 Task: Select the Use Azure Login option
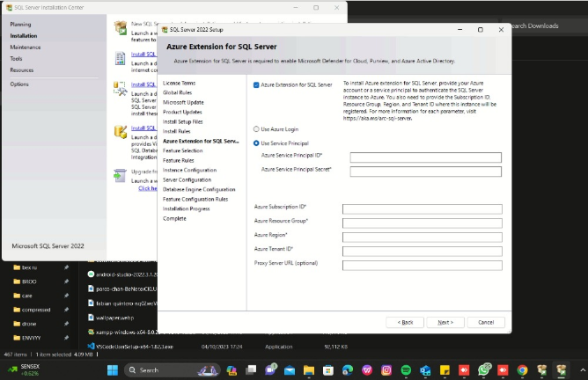256,128
